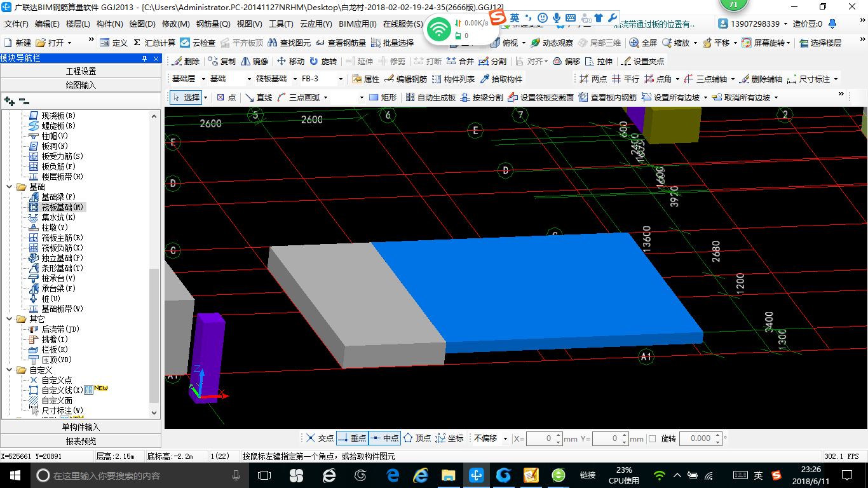This screenshot has width=868, height=488.
Task: Select the 拉伸 stretch tool
Action: [x=599, y=62]
